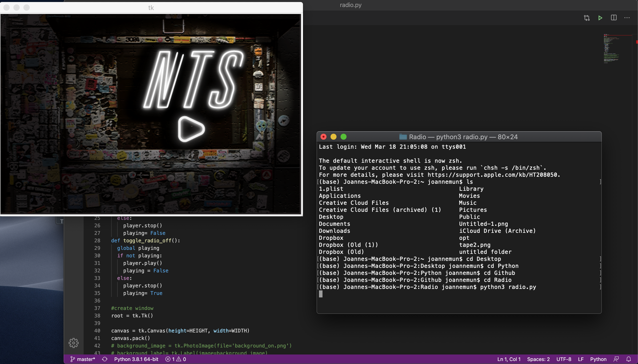Toggle the LF end-of-line sequence
The width and height of the screenshot is (638, 364).
pyautogui.click(x=581, y=359)
